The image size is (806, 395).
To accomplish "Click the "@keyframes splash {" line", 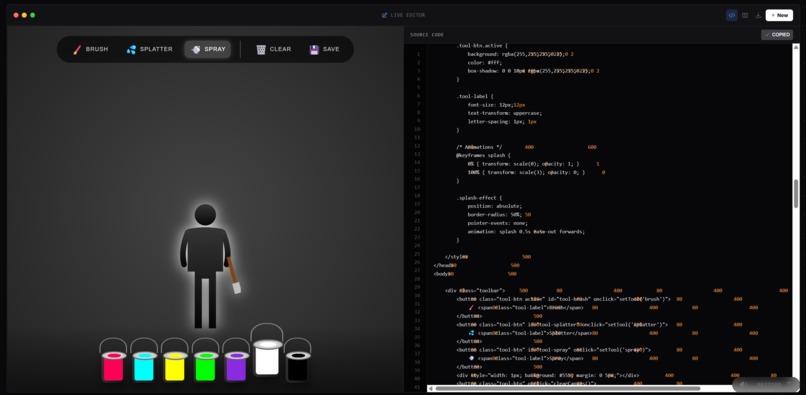I will [x=483, y=155].
